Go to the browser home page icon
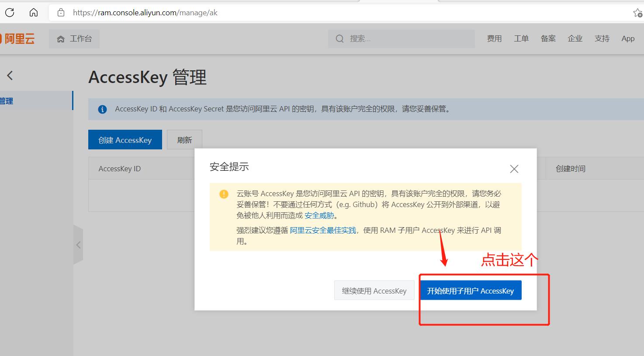Screen dimensions: 644x356 coord(34,13)
